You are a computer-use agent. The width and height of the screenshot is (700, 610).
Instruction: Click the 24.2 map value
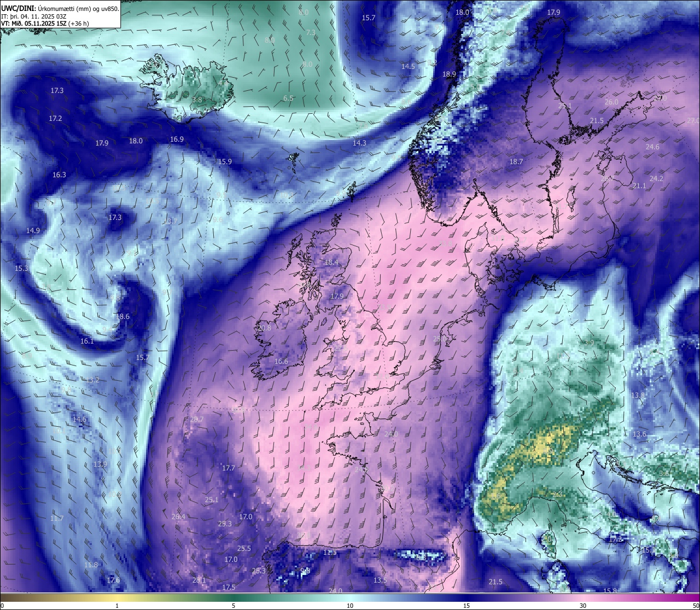point(656,179)
